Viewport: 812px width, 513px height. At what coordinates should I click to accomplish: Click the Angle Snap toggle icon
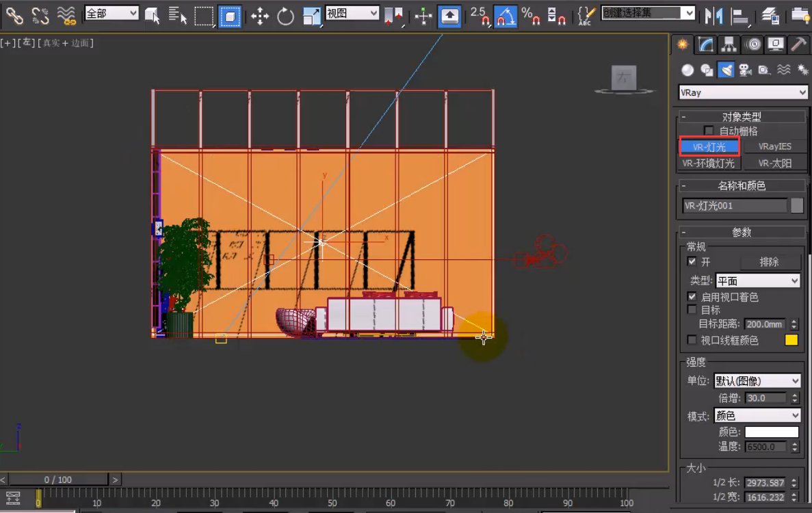(505, 16)
